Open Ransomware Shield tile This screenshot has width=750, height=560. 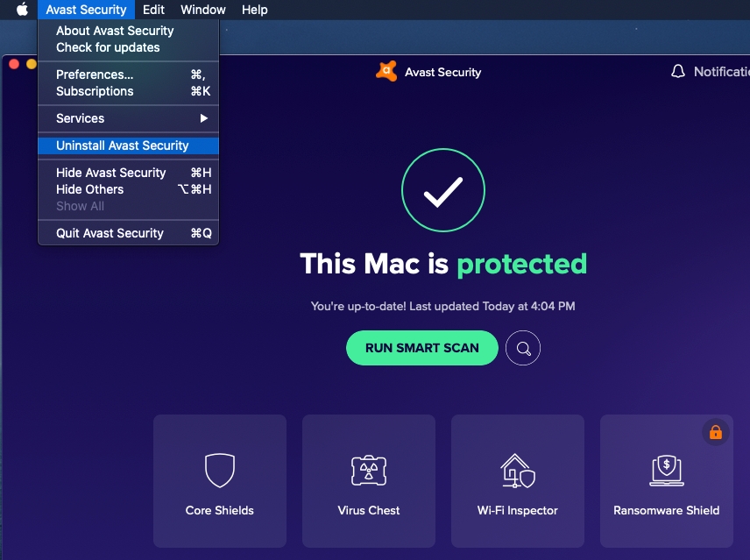pyautogui.click(x=666, y=480)
